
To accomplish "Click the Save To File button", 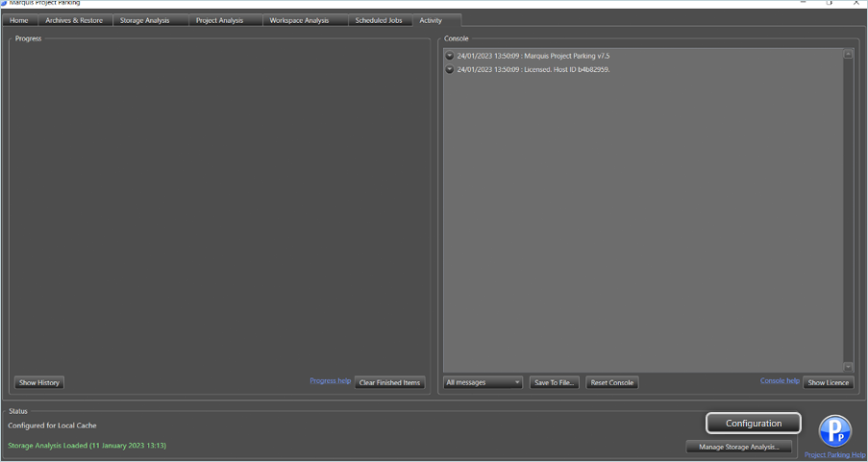I will [554, 382].
